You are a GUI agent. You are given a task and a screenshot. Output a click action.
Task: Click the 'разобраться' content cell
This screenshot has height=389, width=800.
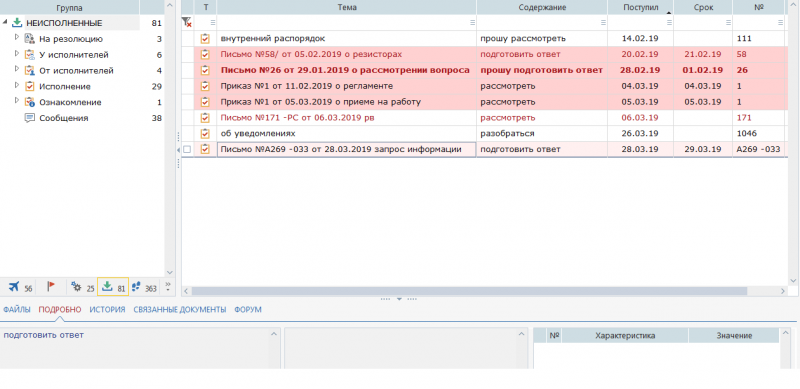(542, 133)
